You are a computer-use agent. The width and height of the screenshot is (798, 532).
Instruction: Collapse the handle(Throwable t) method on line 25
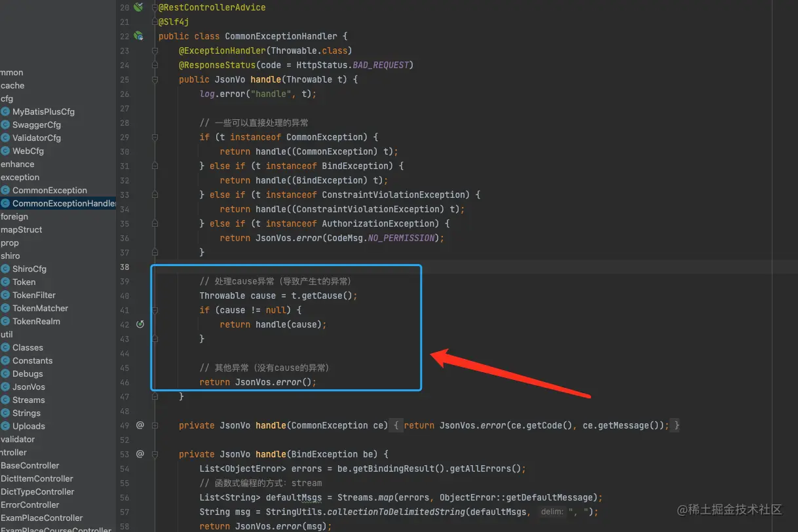click(155, 79)
